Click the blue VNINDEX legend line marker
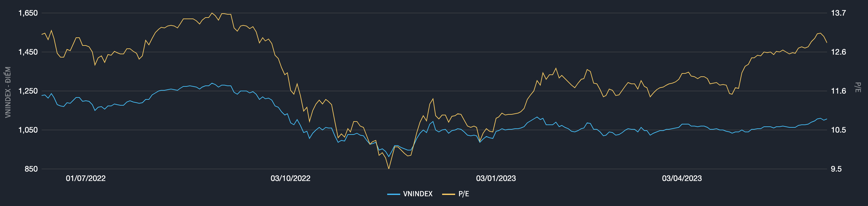This screenshot has height=206, width=868. [x=393, y=194]
